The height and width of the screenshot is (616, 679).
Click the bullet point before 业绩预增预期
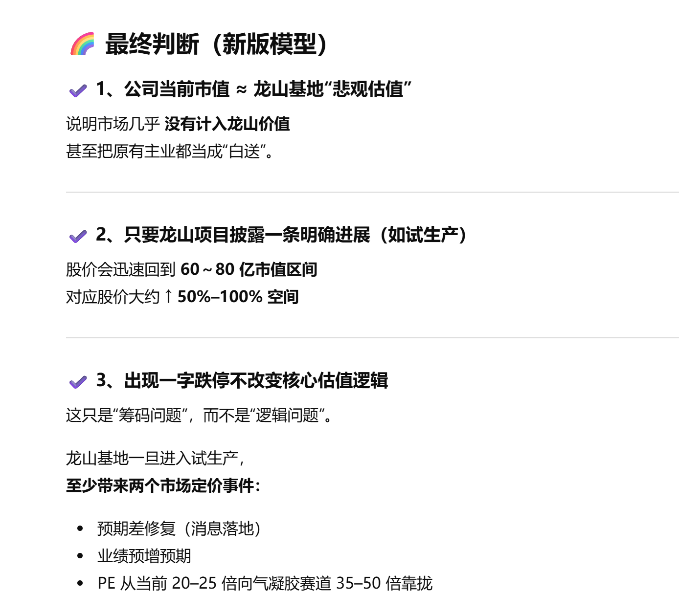80,556
